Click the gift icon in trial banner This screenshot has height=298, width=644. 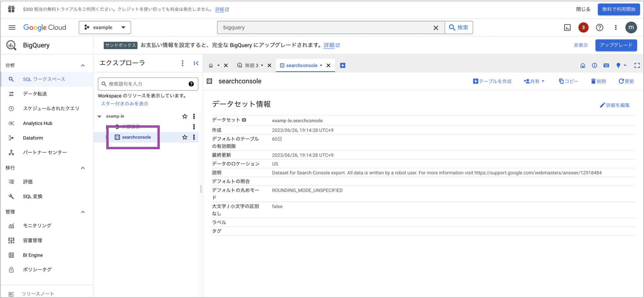pos(11,9)
